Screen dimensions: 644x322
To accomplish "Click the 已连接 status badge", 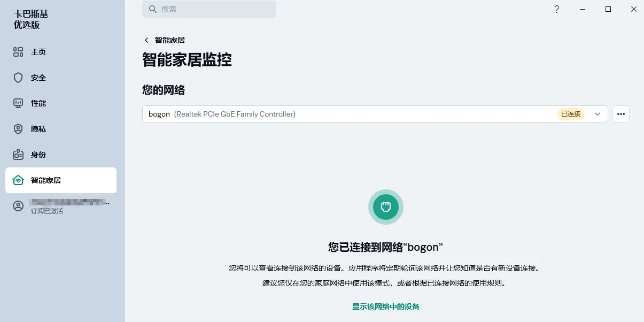I will pyautogui.click(x=571, y=114).
